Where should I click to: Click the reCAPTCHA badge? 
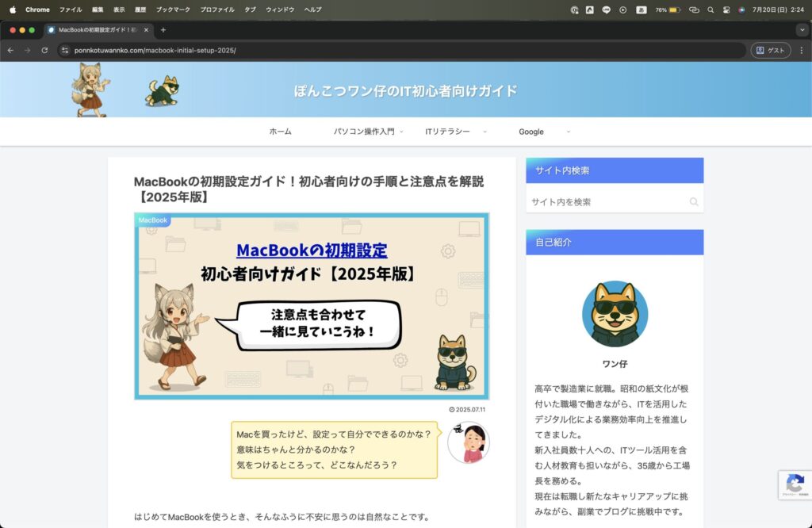(x=795, y=485)
